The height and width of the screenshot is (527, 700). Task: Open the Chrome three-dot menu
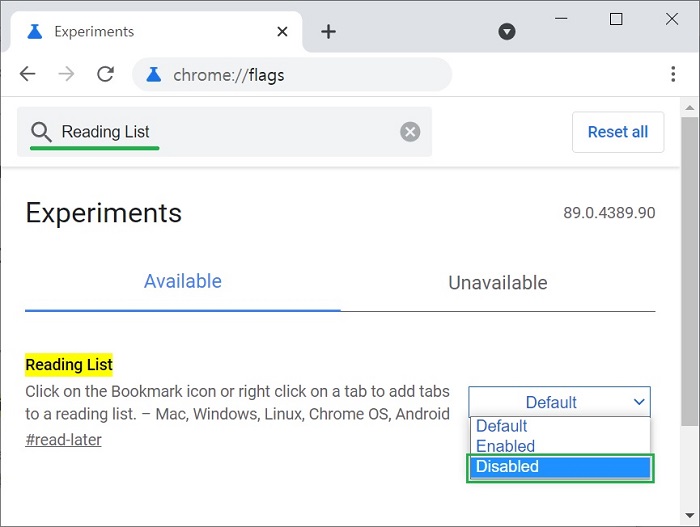point(673,74)
